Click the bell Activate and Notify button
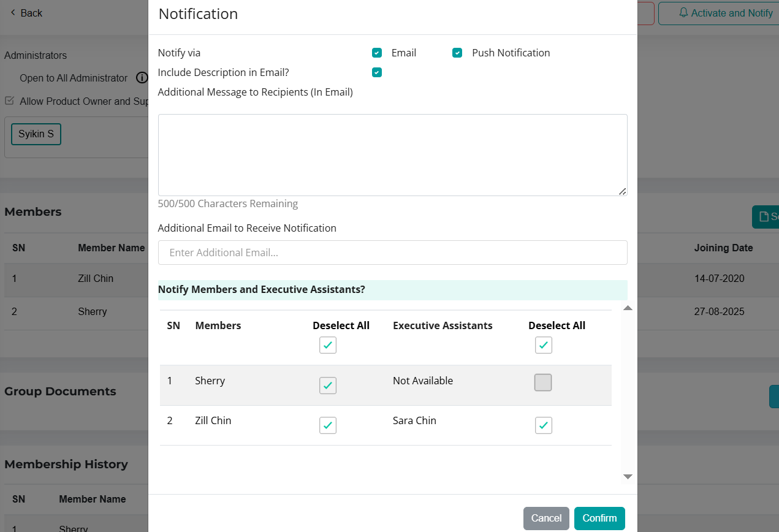Image resolution: width=779 pixels, height=532 pixels. pyautogui.click(x=718, y=13)
